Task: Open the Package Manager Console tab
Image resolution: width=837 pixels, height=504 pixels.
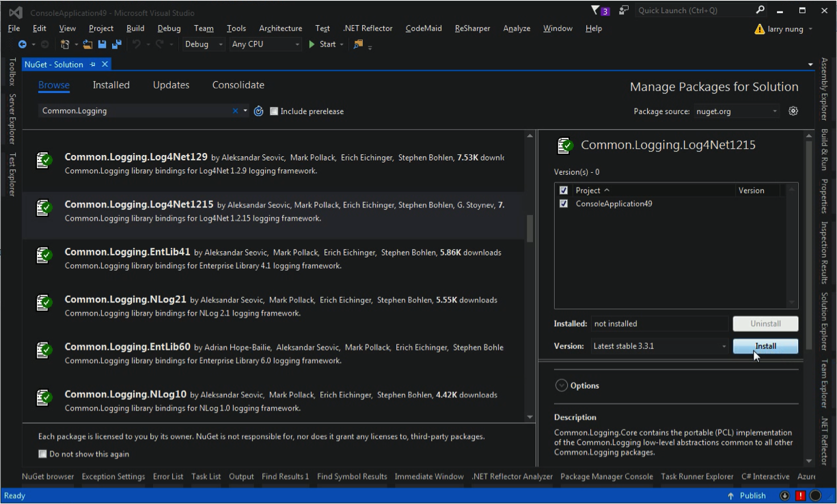Action: click(x=606, y=477)
